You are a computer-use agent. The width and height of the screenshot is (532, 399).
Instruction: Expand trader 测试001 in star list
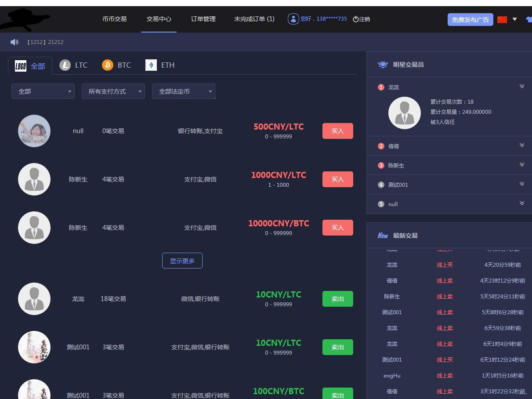[x=522, y=184]
